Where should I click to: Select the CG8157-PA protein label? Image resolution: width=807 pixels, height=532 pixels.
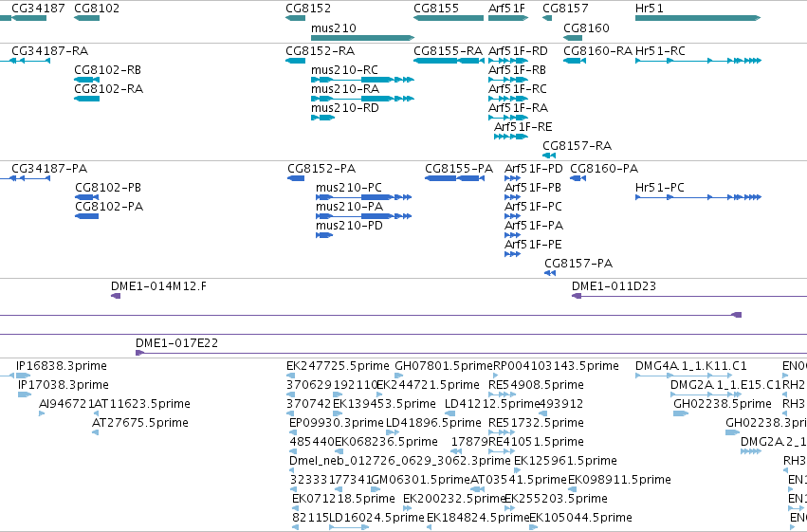578,264
